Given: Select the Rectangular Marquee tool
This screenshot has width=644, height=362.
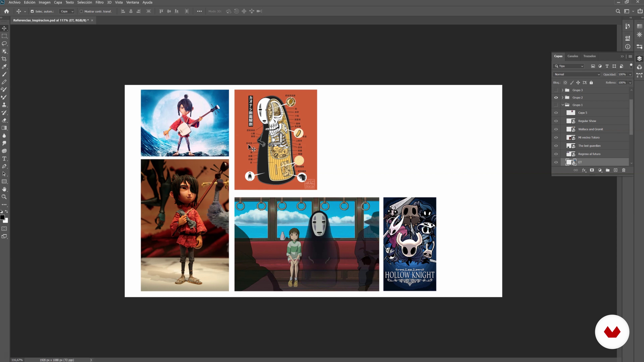Looking at the screenshot, I should 4,36.
